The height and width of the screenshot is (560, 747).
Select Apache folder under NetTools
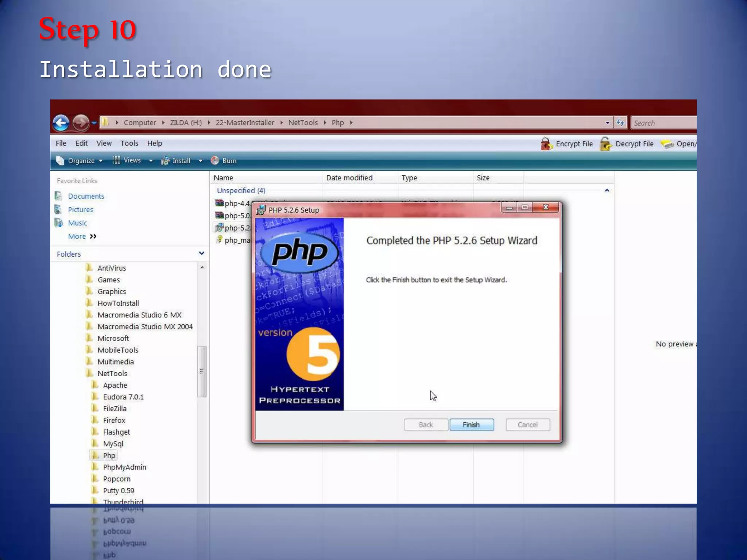[x=115, y=385]
